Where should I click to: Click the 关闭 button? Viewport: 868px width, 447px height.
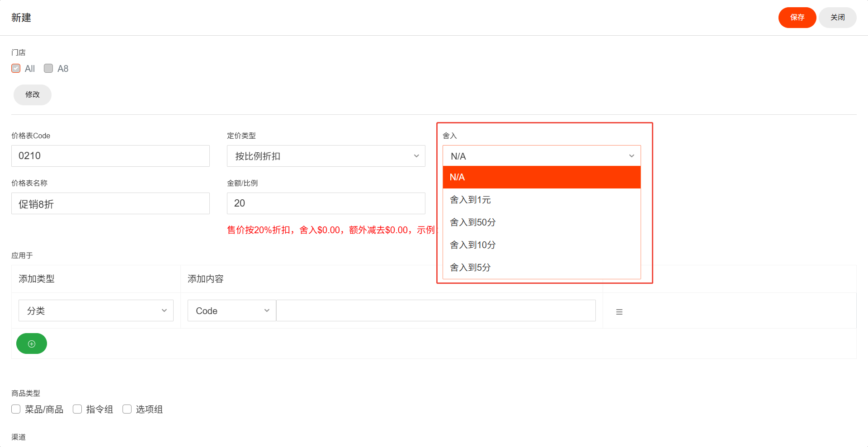tap(837, 18)
